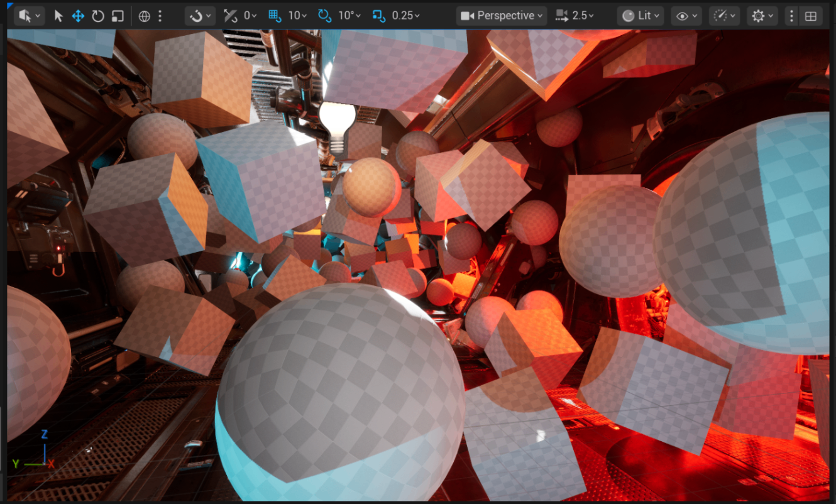This screenshot has height=504, width=836.
Task: Open viewport settings gear menu
Action: (x=762, y=16)
